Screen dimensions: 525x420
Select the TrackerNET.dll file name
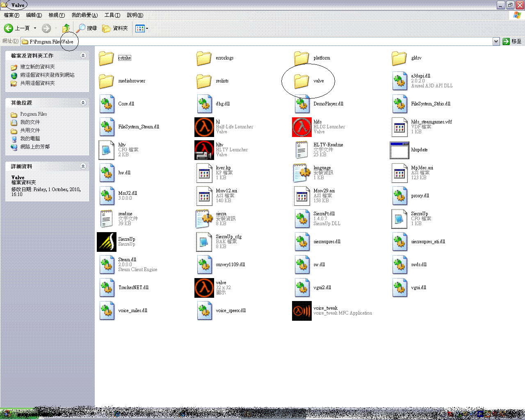pyautogui.click(x=133, y=288)
